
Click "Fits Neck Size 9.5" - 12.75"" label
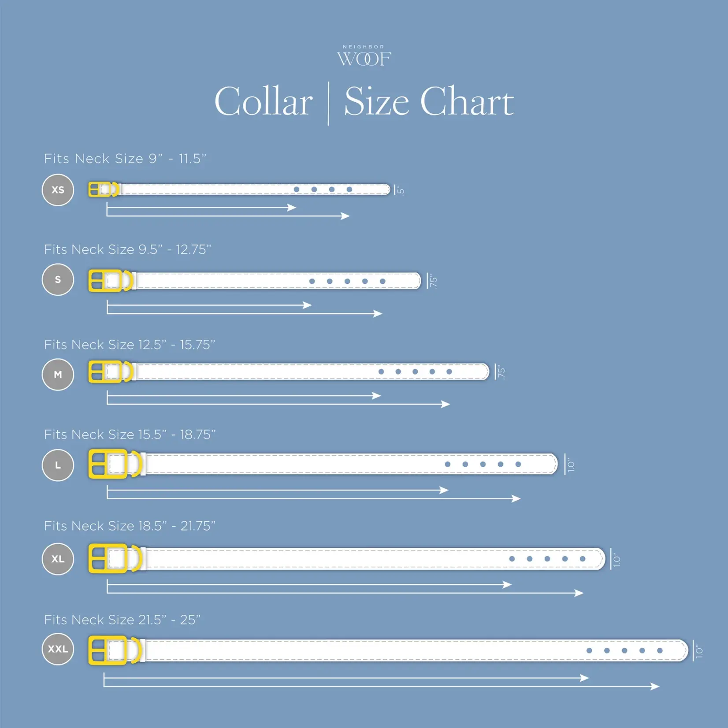pyautogui.click(x=127, y=249)
